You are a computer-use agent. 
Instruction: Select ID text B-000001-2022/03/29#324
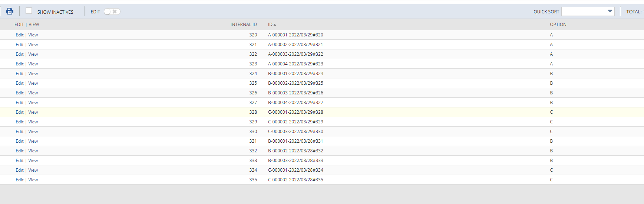(x=295, y=74)
